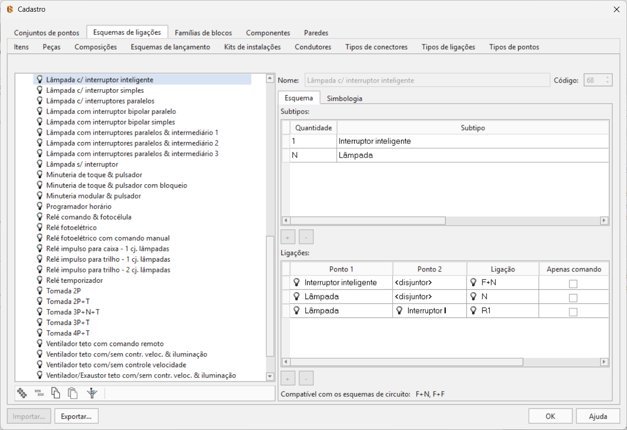Click the paste clipboard icon below the list
Viewport: 627px width, 430px height.
[73, 394]
